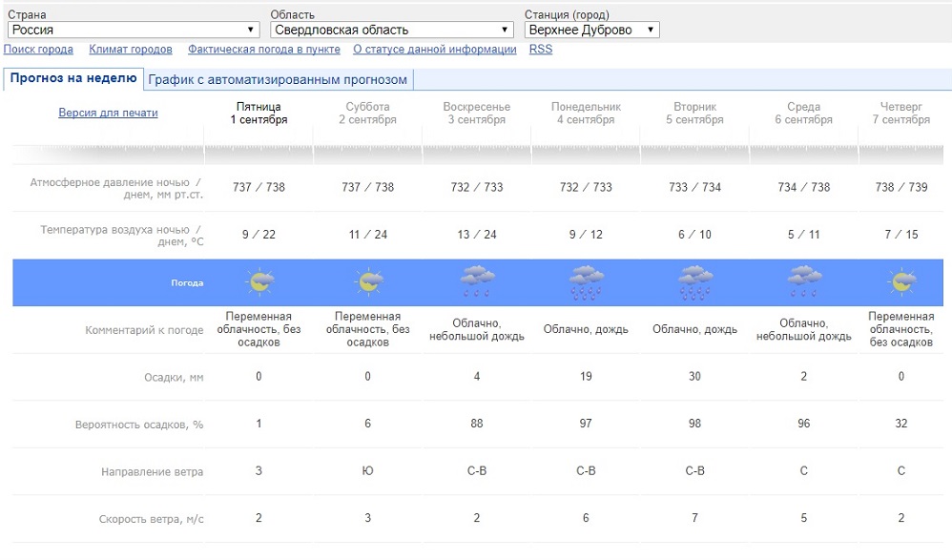This screenshot has height=560, width=952.
Task: Select the Пятница 1 сентября column header
Action: [x=259, y=114]
